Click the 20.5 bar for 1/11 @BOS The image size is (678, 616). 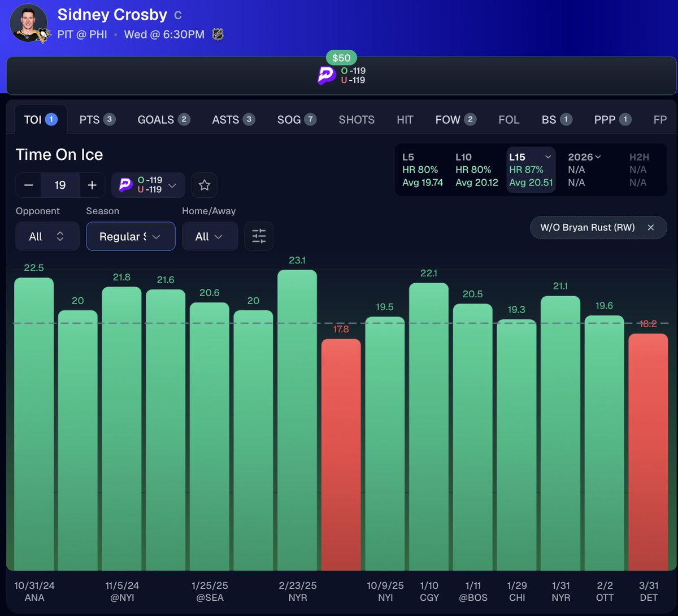click(x=473, y=437)
